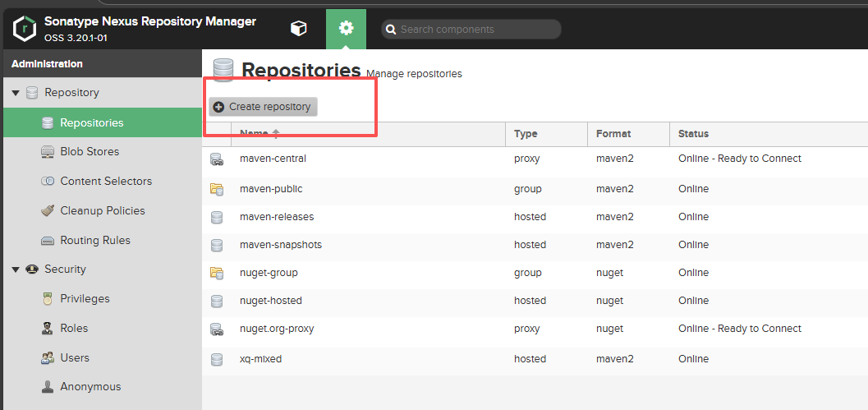Open the maven-releases repository name

[277, 217]
